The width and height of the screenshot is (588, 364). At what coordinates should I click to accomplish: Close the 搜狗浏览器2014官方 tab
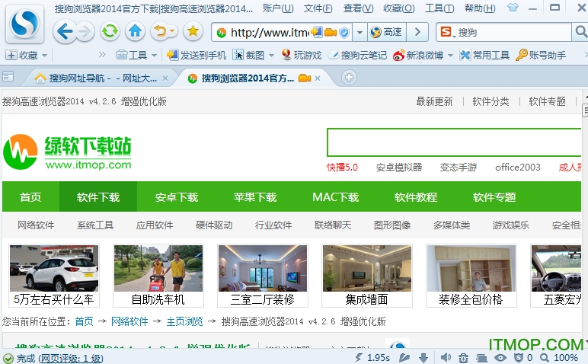(x=318, y=78)
